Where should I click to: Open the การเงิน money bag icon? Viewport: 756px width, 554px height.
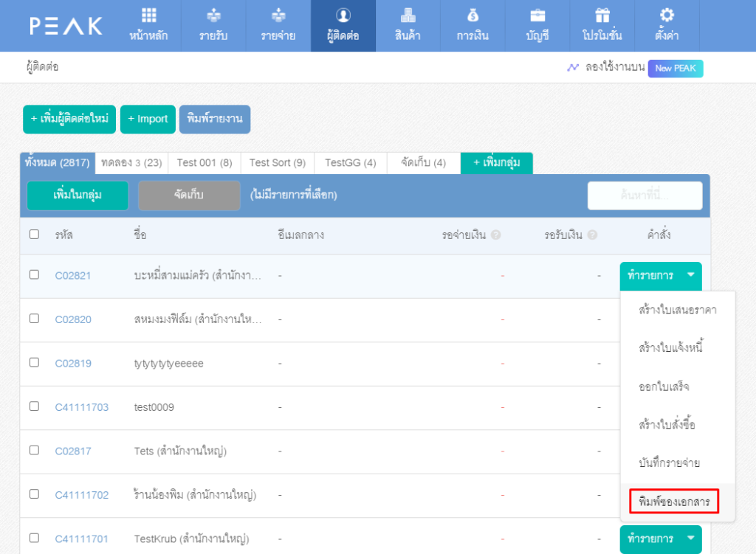473,15
